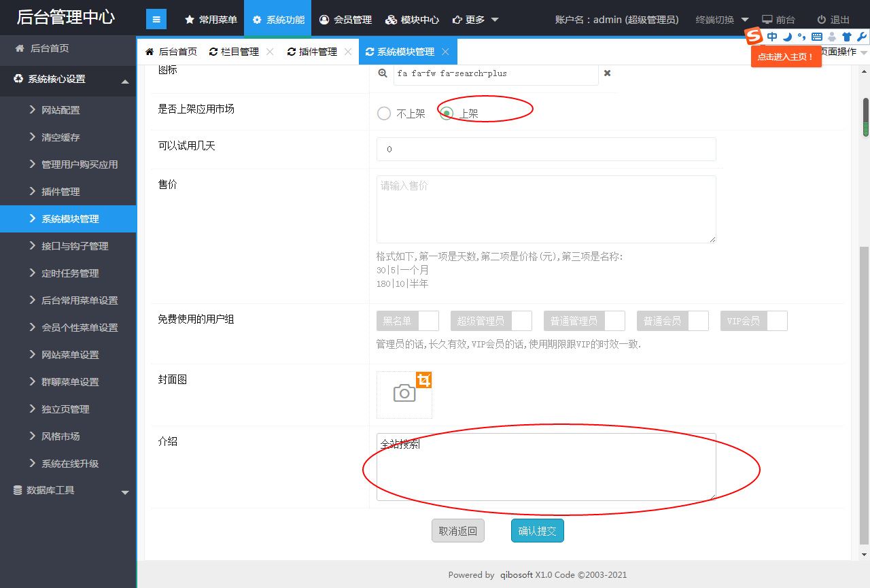Click the 确认提交 button
The height and width of the screenshot is (588, 870).
[537, 531]
